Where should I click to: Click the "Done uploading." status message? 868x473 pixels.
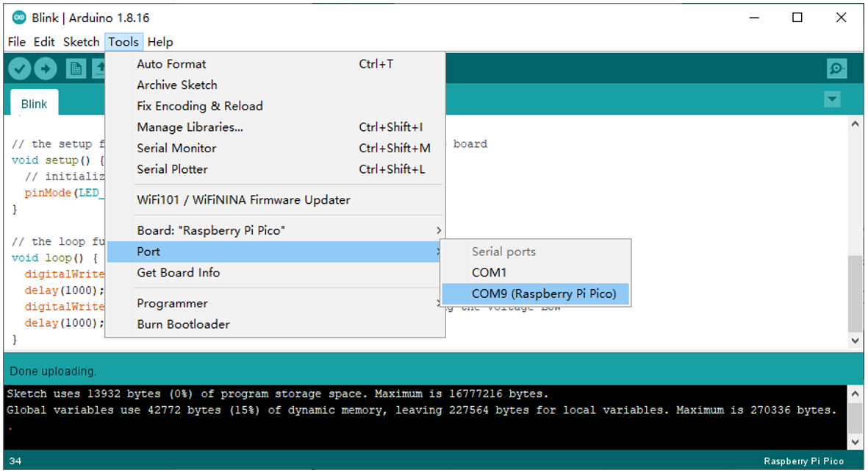[53, 371]
